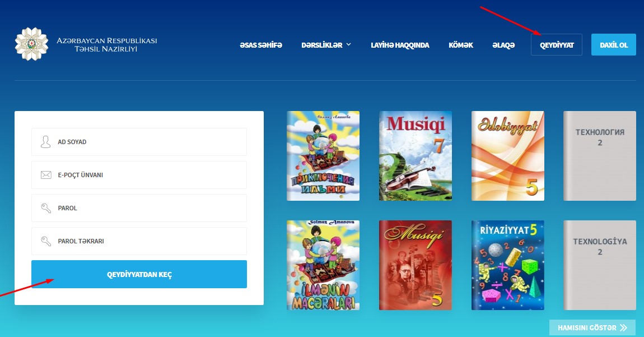Click the key icon in Parol Təkrarı field
The image size is (644, 337).
pos(46,241)
